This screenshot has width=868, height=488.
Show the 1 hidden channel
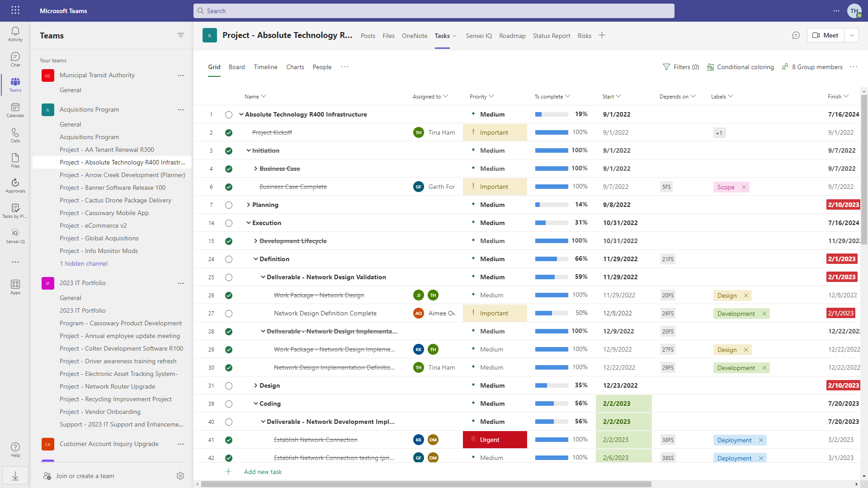click(x=84, y=263)
